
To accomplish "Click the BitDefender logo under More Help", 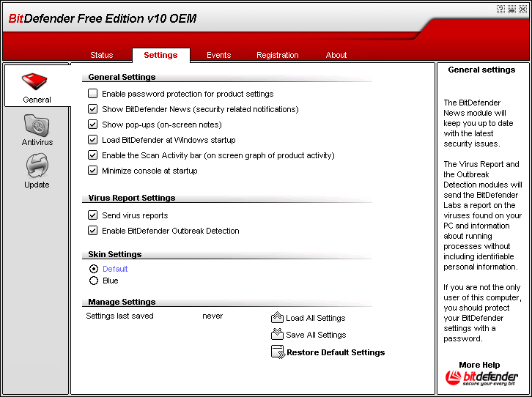I will pos(481,377).
